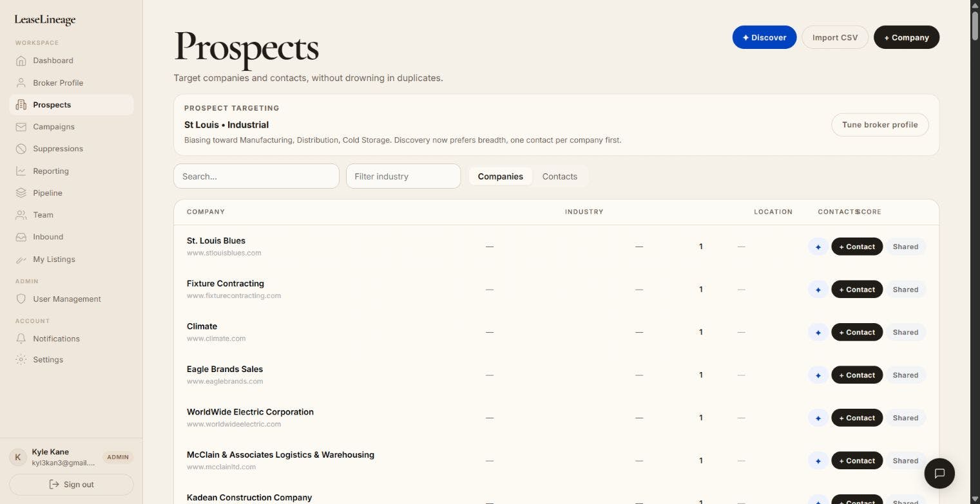The width and height of the screenshot is (980, 504).
Task: Click the COMPANY column header
Action: click(x=206, y=212)
